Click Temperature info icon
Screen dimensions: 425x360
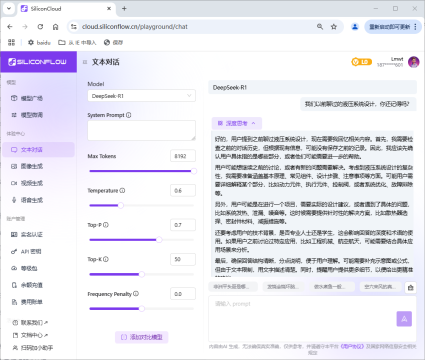click(x=122, y=191)
